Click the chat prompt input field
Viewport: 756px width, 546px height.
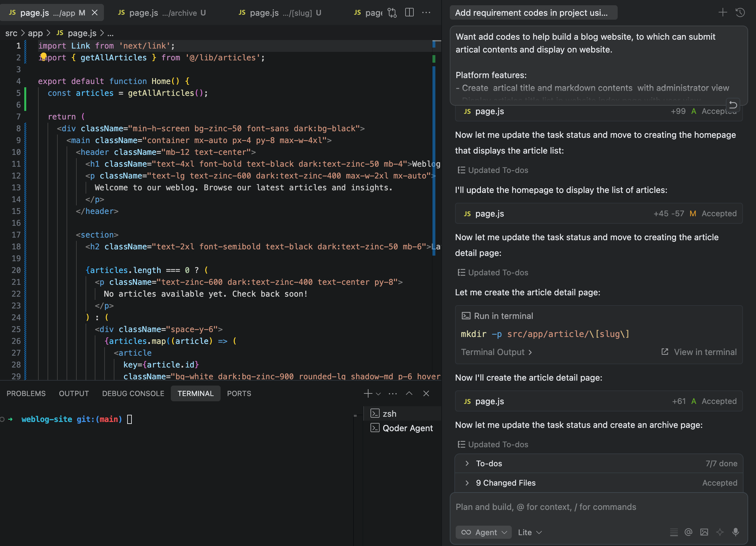click(x=598, y=507)
